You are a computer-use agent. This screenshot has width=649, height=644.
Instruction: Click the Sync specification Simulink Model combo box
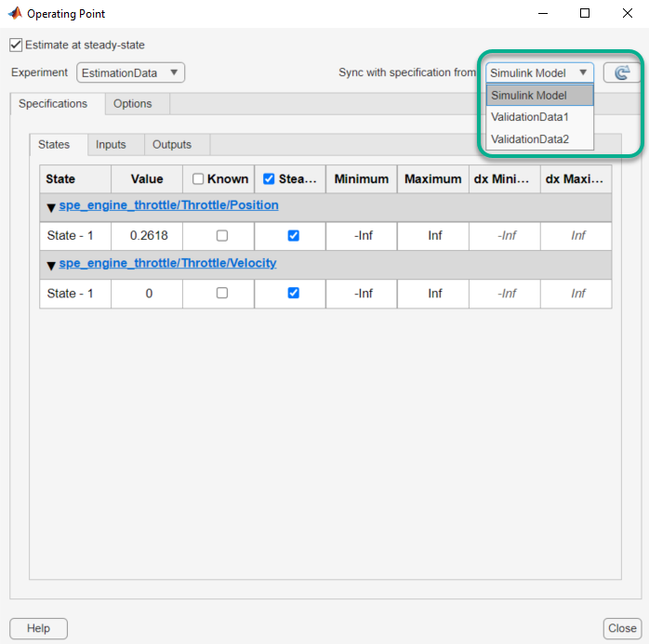[539, 72]
